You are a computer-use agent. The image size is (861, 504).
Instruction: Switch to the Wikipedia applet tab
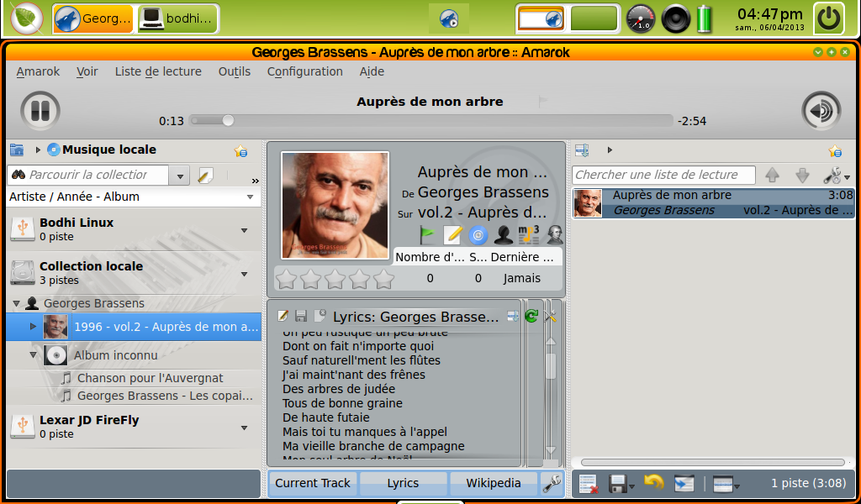(494, 483)
